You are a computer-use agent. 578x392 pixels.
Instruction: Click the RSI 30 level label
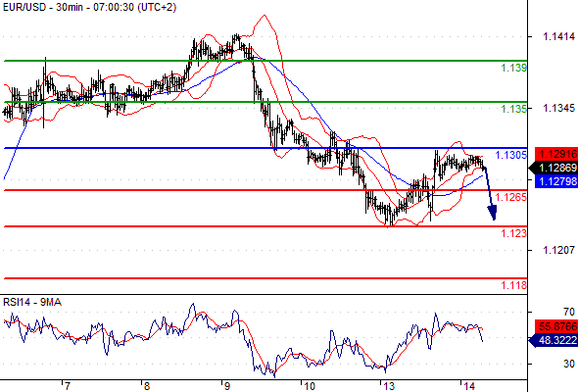tap(569, 364)
